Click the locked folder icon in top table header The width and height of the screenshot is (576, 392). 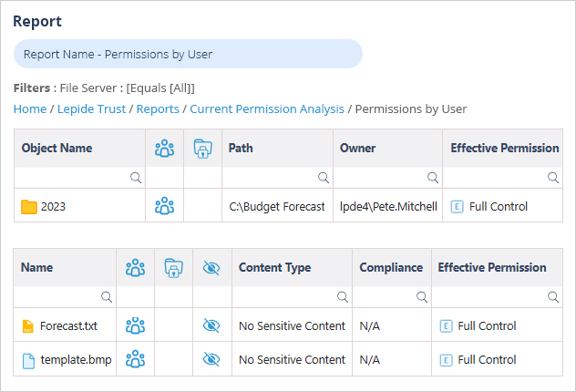202,148
